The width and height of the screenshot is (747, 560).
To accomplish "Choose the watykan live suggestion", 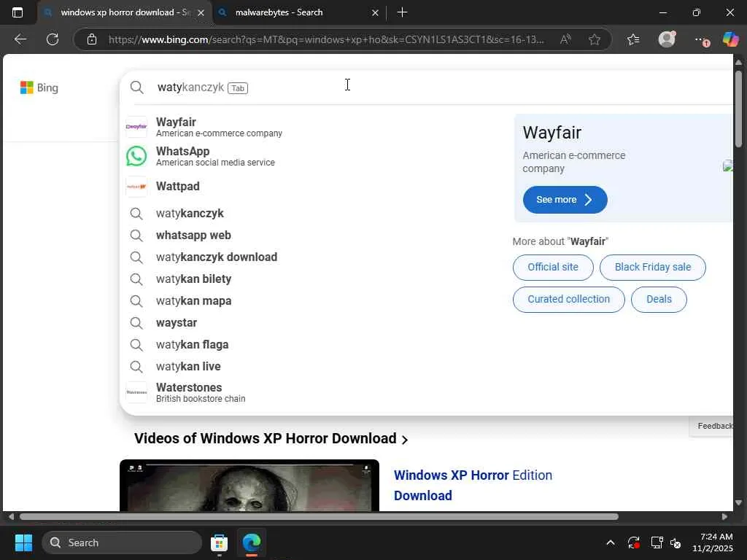I will 188,367.
